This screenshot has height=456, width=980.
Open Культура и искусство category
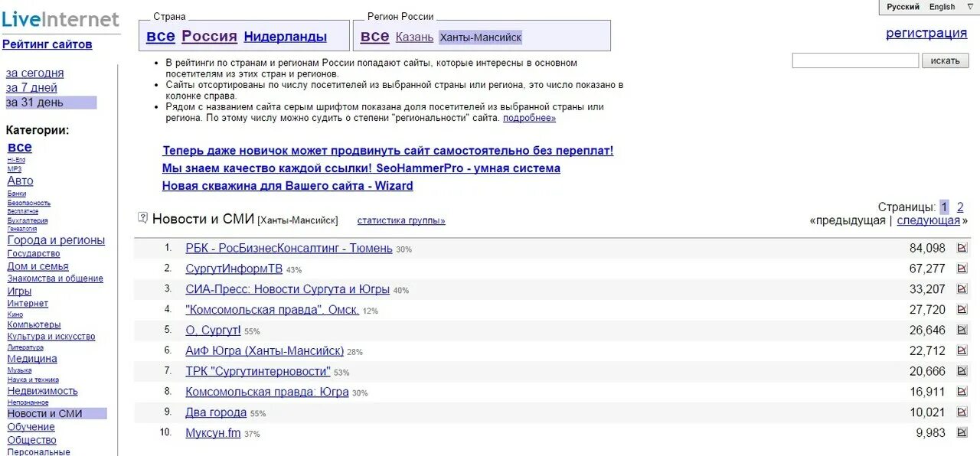pos(51,337)
